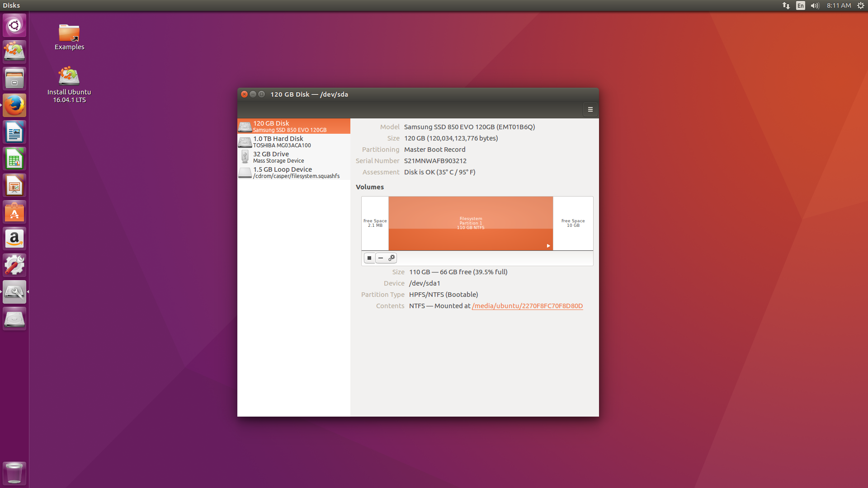Viewport: 868px width, 488px height.
Task: Close the Disks window
Action: pos(244,94)
